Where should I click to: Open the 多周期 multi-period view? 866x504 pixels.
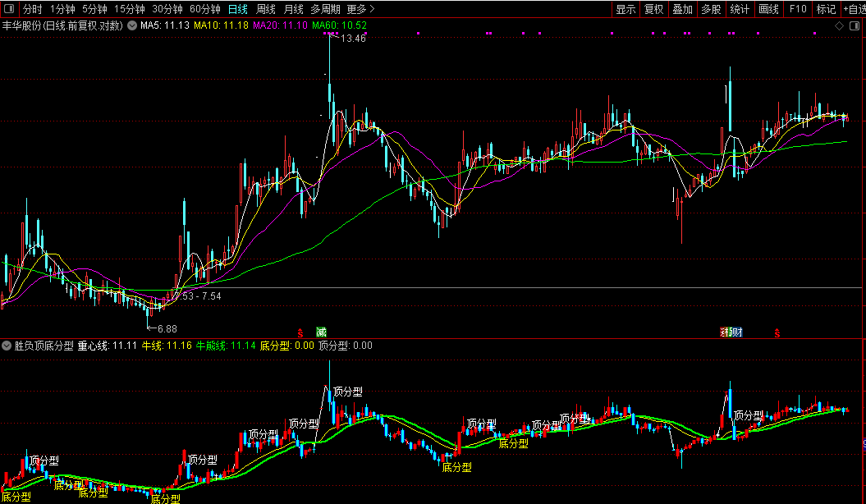click(x=325, y=9)
